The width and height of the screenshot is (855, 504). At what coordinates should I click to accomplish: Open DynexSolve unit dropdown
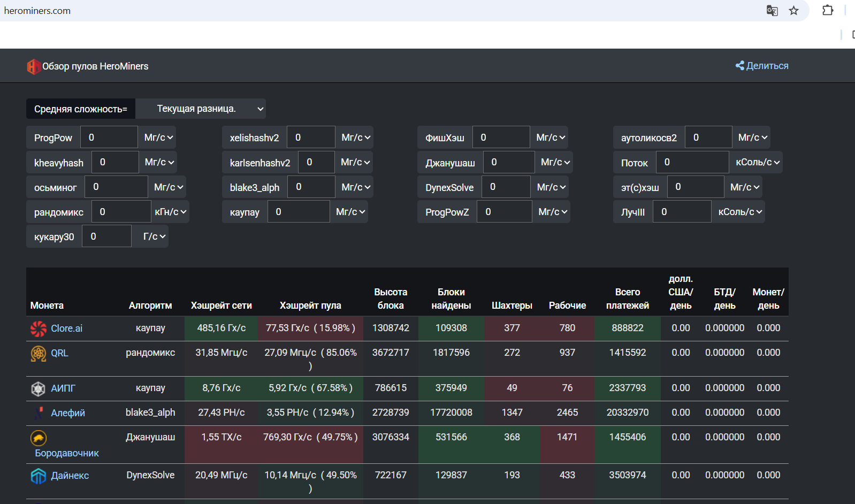point(550,187)
